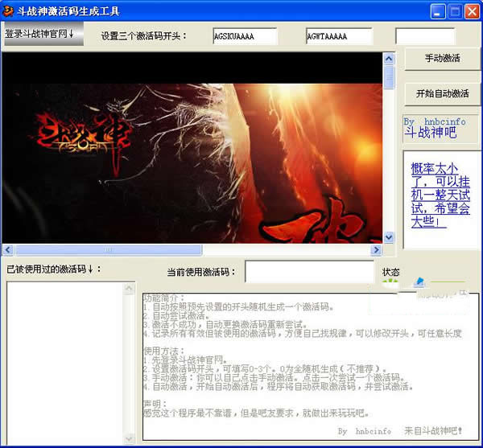Close the 斗战神激活码生成工具 window
This screenshot has height=448, width=483.
(472, 11)
